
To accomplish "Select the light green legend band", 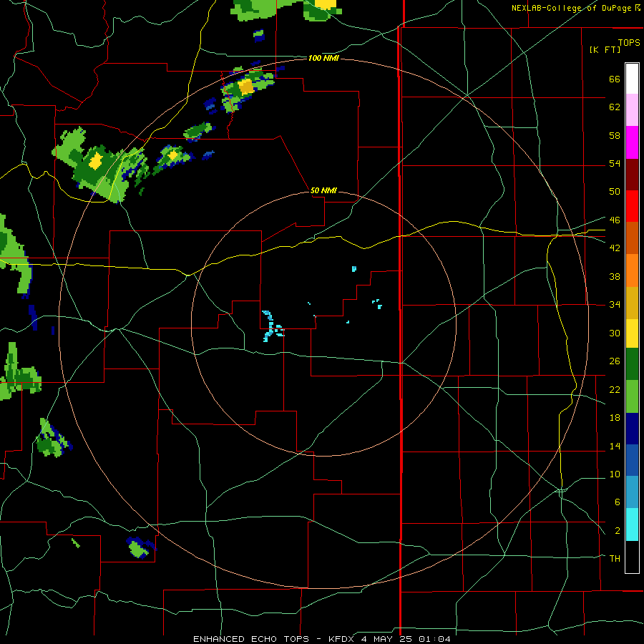I will 632,396.
